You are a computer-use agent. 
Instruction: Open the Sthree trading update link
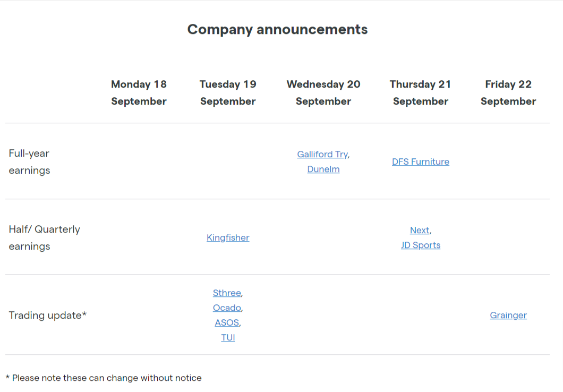[227, 293]
